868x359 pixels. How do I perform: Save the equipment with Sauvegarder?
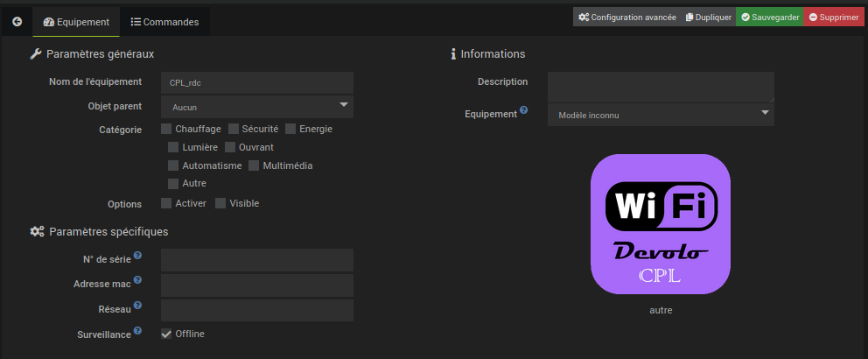(x=769, y=18)
